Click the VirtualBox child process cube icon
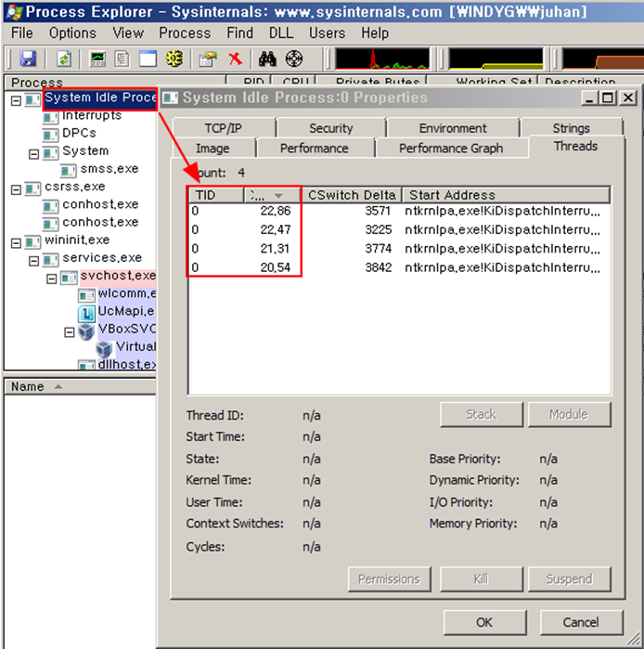The width and height of the screenshot is (644, 649). (104, 349)
